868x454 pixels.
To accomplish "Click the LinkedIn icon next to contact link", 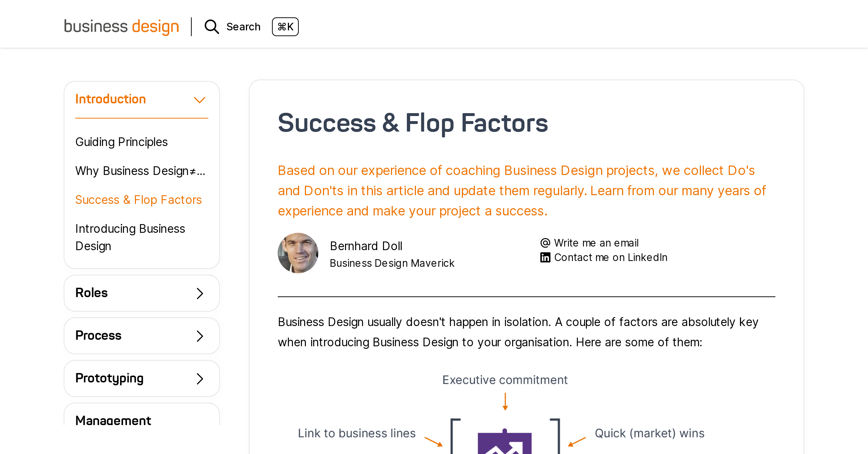I will [x=545, y=257].
